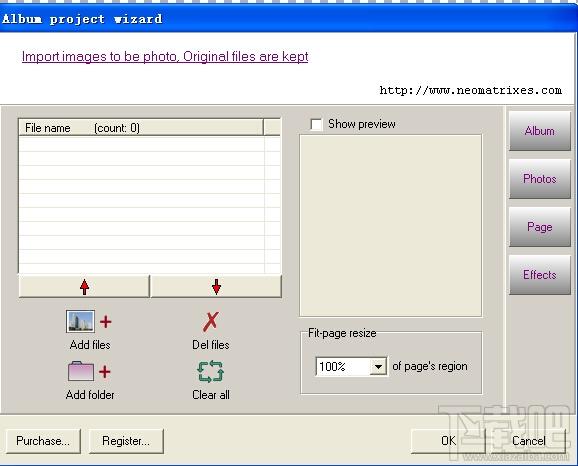Viewport: 578px width, 466px height.
Task: Open the Page tab
Action: 539,227
